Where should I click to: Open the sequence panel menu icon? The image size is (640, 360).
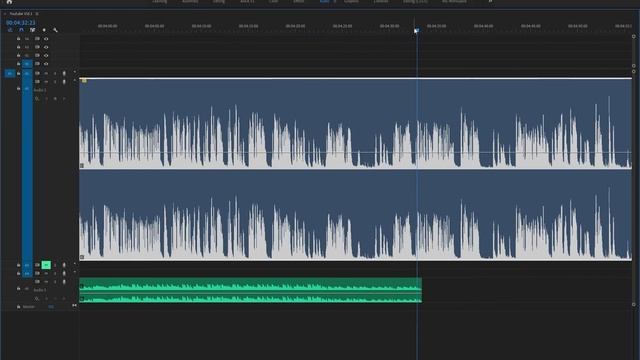coord(37,13)
